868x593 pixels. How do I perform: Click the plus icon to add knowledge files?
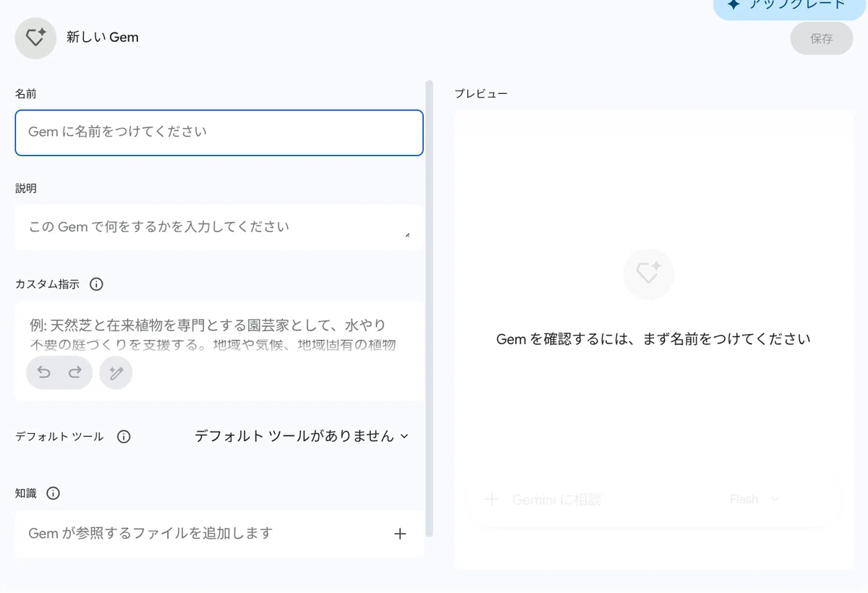click(399, 534)
